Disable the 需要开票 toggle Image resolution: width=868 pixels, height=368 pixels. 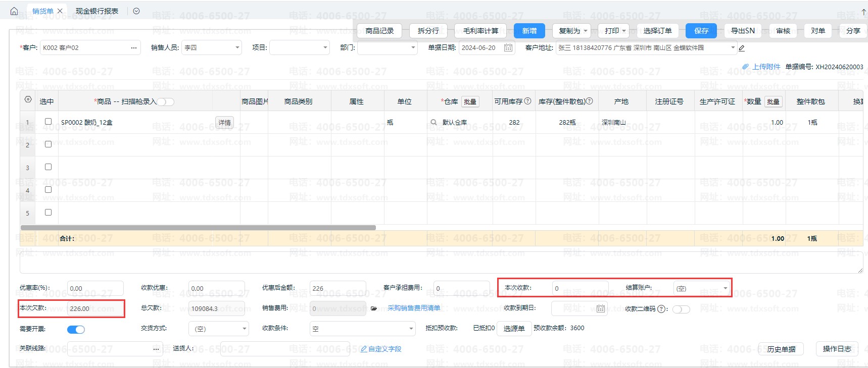pyautogui.click(x=76, y=330)
